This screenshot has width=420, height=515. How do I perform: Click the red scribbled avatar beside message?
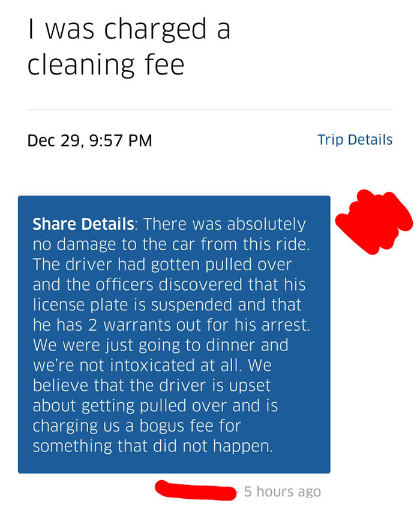374,221
